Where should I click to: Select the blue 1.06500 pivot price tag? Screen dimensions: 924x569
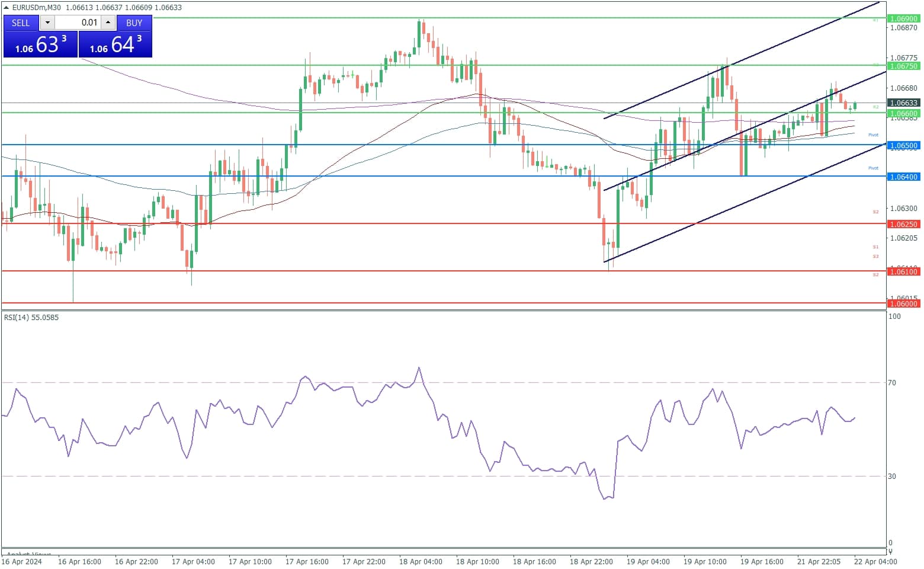tap(903, 146)
